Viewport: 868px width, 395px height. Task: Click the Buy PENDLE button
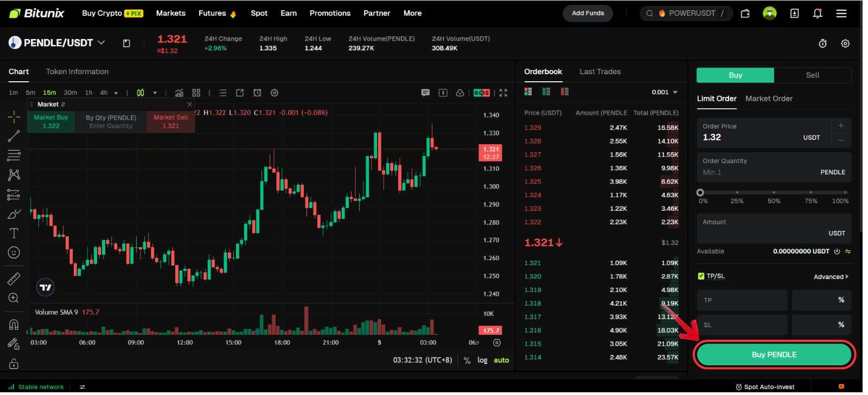pos(774,355)
